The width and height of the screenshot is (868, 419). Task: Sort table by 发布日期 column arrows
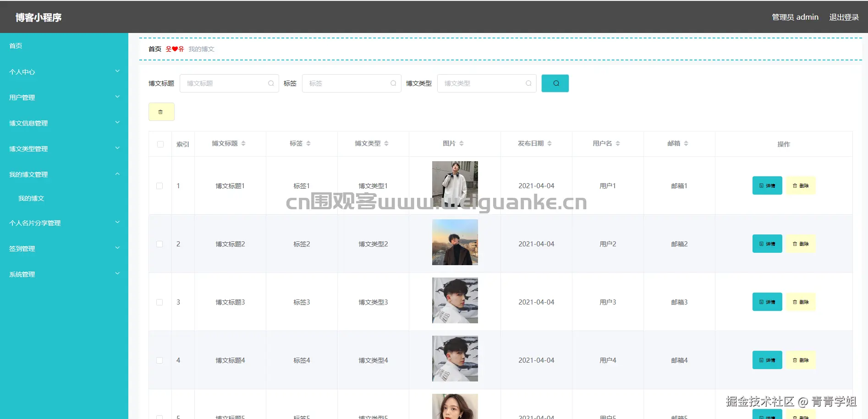tap(549, 144)
